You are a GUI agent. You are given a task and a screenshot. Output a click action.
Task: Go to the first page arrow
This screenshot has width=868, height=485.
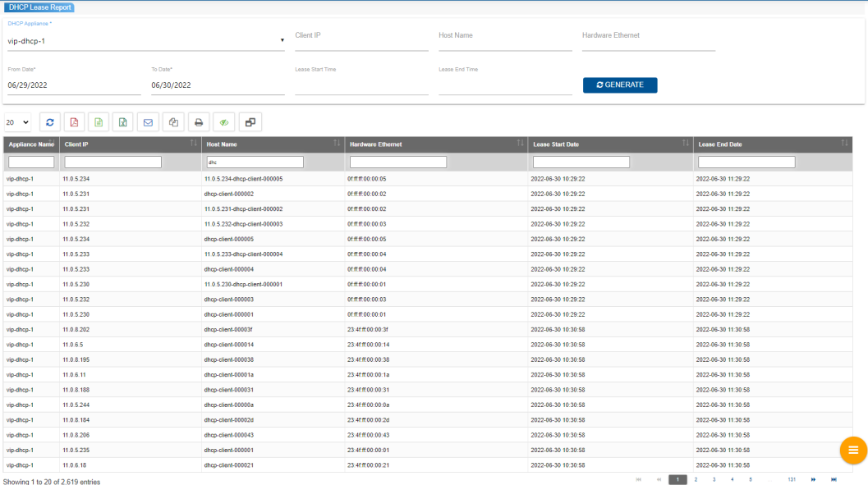point(639,479)
